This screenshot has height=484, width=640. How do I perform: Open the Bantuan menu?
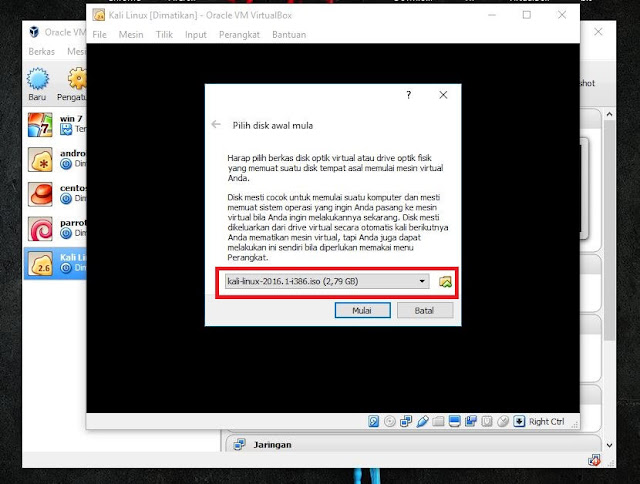click(x=289, y=35)
